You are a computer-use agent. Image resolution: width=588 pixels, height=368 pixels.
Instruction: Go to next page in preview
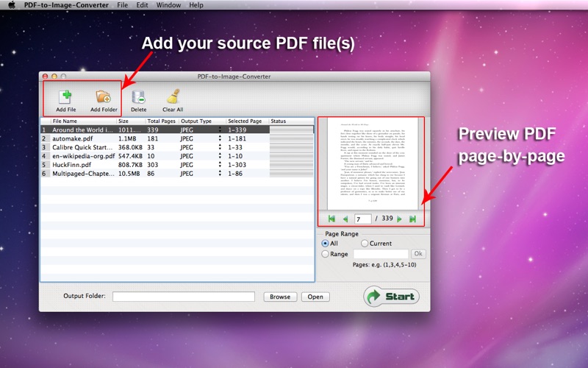click(x=399, y=219)
